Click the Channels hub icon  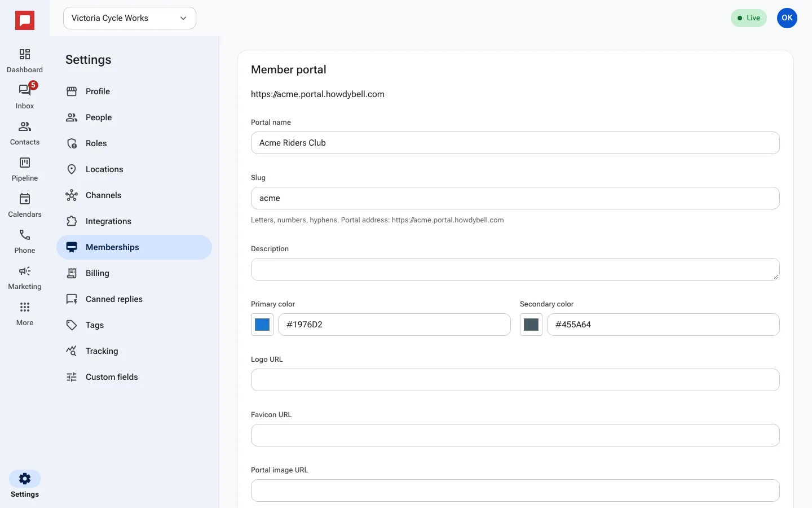[x=72, y=195]
